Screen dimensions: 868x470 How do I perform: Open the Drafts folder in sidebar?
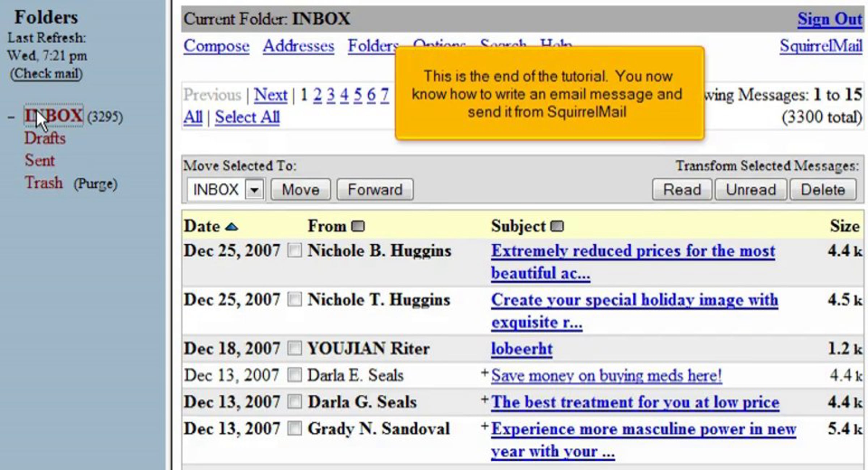45,138
